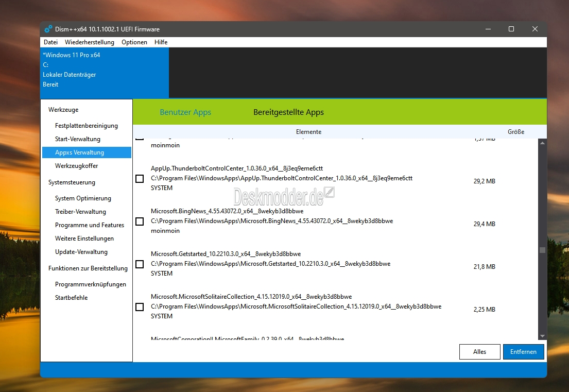Click the Systemsteuerung sidebar heading
The height and width of the screenshot is (392, 569).
pos(72,182)
